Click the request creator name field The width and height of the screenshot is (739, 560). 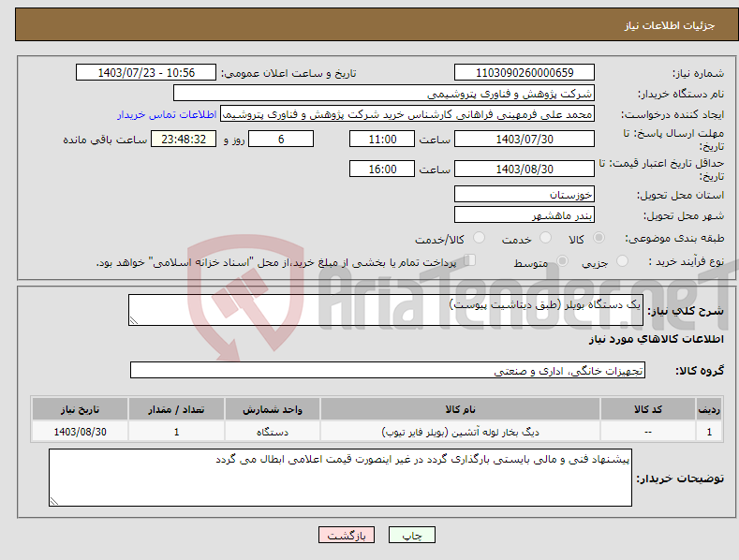[x=407, y=114]
